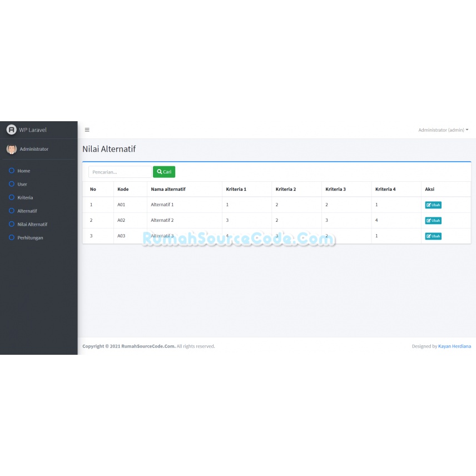Open the Kayan Herdiana footer link
This screenshot has height=476, width=476.
click(x=454, y=346)
